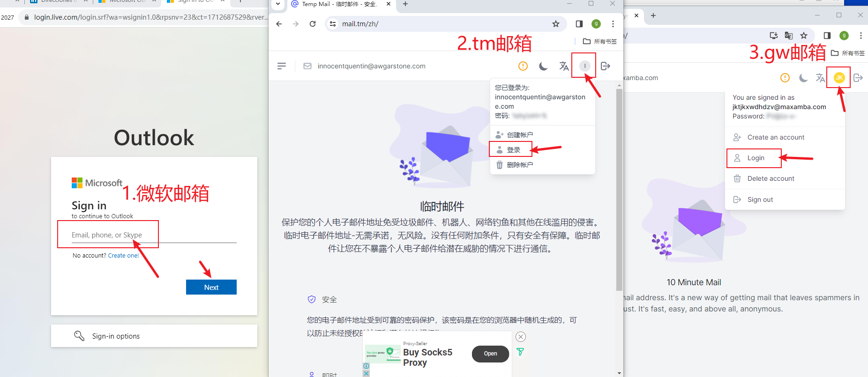Click orange warning icon in mail.tm header

point(523,66)
